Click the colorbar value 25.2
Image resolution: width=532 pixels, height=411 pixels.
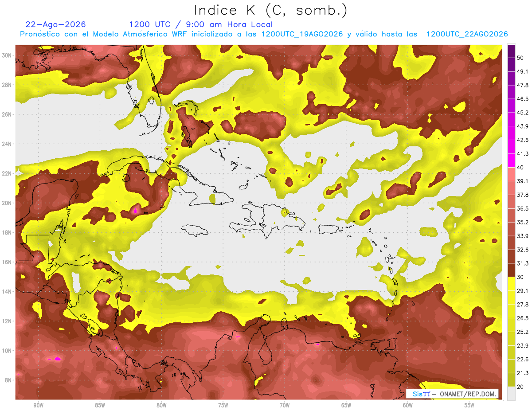click(x=522, y=332)
